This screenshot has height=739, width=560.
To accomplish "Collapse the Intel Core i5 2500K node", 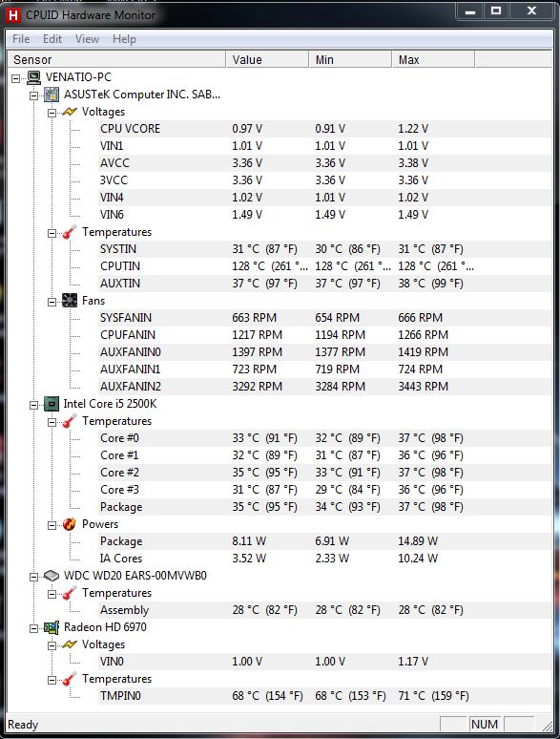I will pos(34,405).
